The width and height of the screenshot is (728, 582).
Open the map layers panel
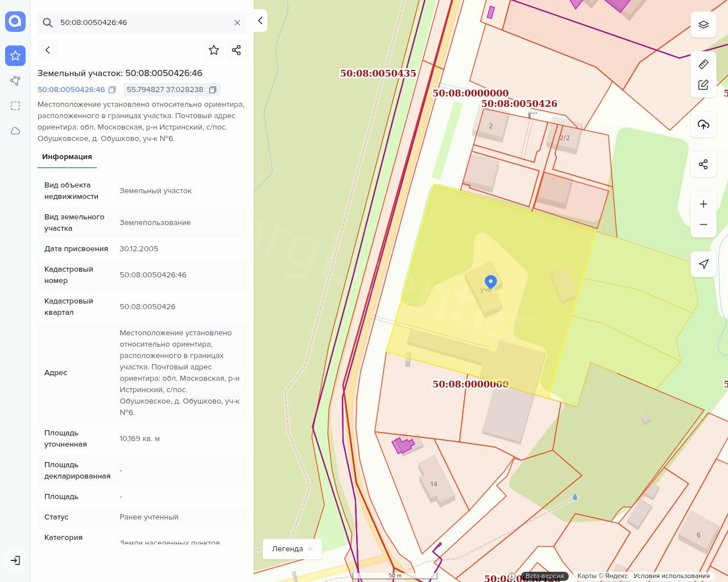(x=704, y=24)
